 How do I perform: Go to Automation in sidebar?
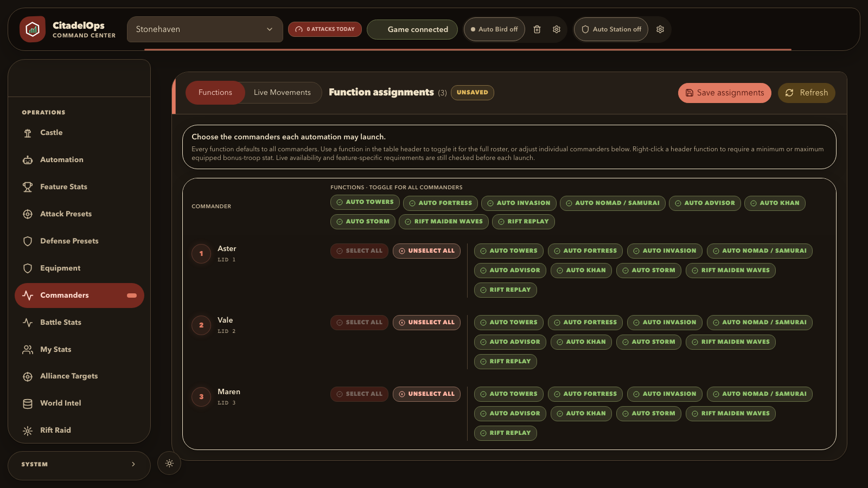(x=79, y=160)
